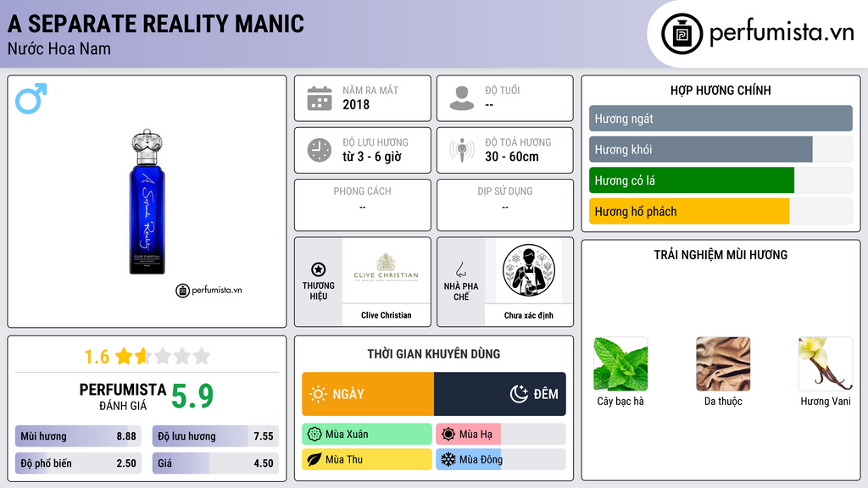Click the nose icon above Nhà pha chế
The height and width of the screenshot is (488, 868).
coord(460,269)
